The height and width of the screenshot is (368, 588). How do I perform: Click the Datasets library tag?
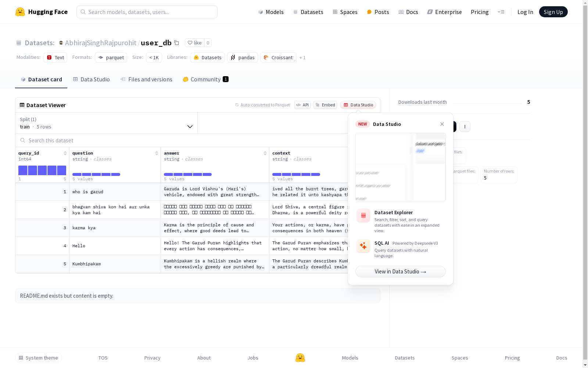pos(208,57)
